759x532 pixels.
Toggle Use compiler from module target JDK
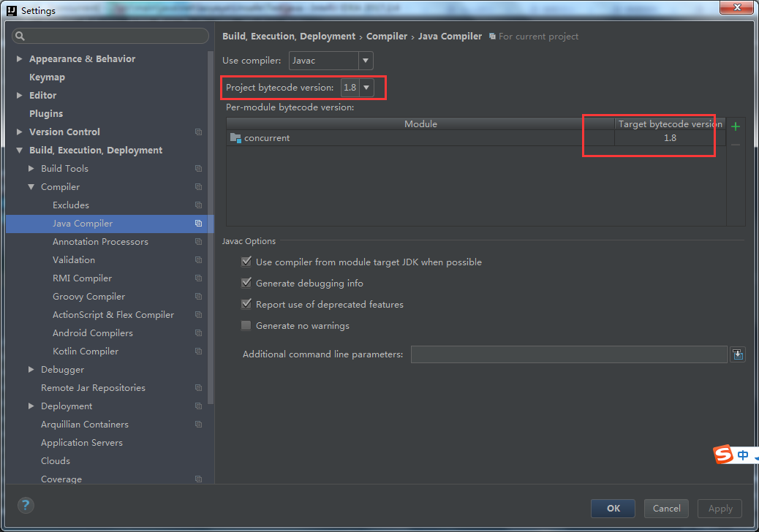click(246, 262)
